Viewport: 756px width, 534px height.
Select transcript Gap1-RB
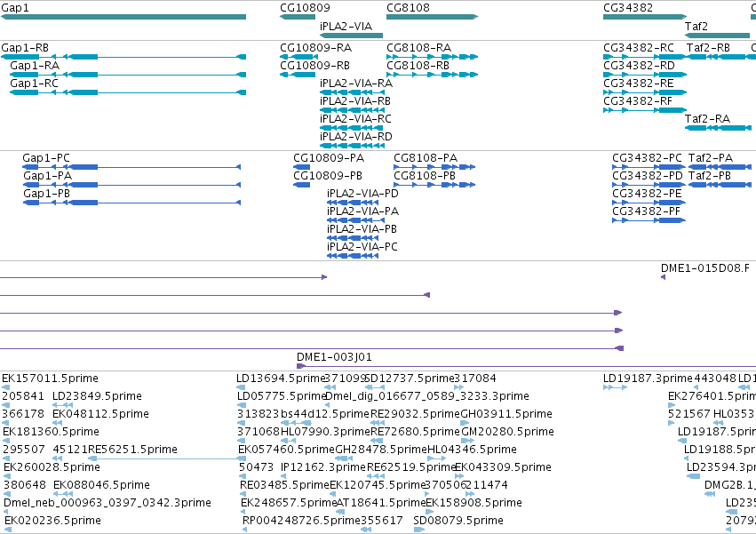[123, 57]
